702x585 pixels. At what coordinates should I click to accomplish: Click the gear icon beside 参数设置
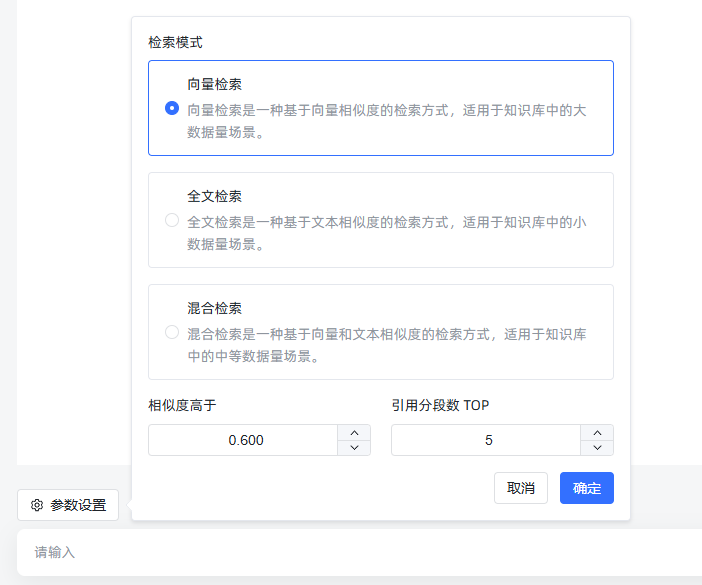pos(37,505)
